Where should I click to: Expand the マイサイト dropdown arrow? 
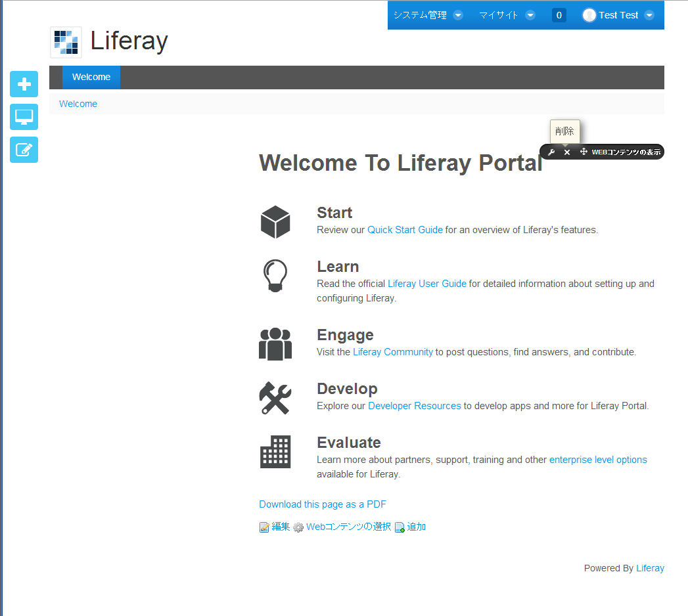[x=530, y=15]
